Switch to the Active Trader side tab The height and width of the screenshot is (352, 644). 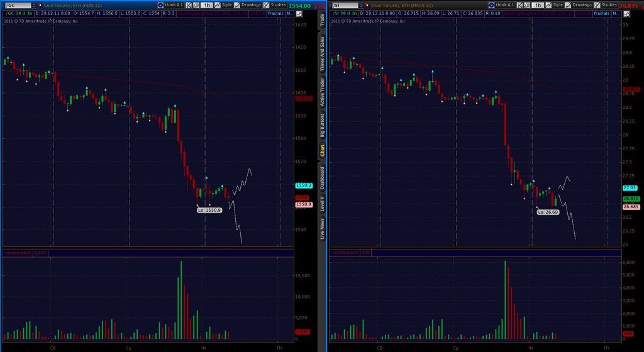click(323, 92)
